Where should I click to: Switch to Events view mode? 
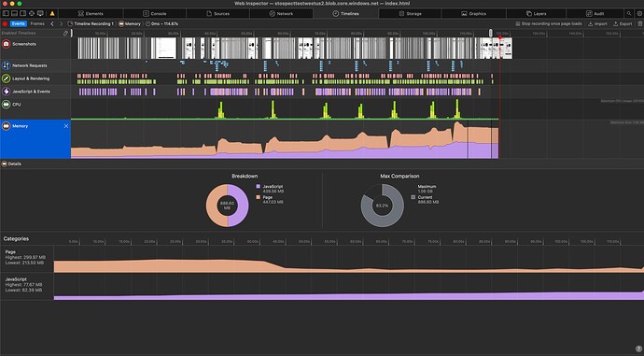[x=18, y=24]
